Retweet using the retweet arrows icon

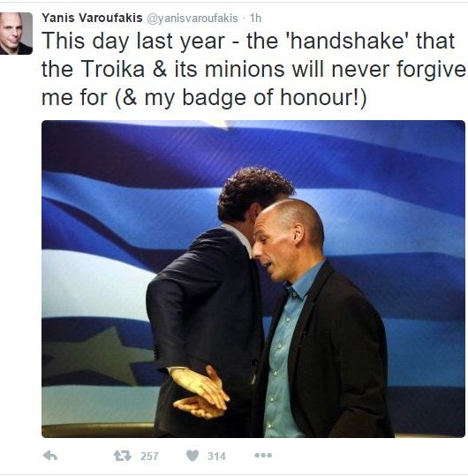pos(123,456)
